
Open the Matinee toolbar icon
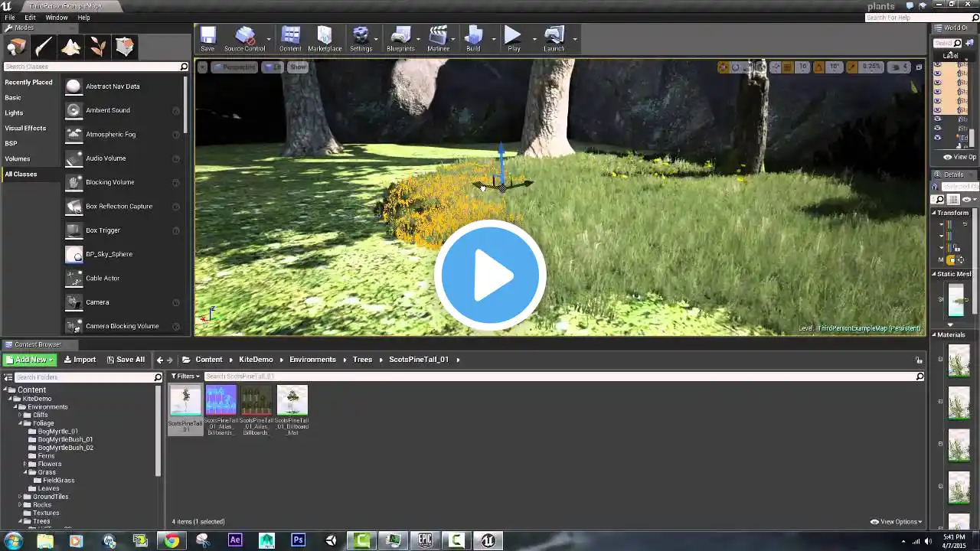point(438,38)
